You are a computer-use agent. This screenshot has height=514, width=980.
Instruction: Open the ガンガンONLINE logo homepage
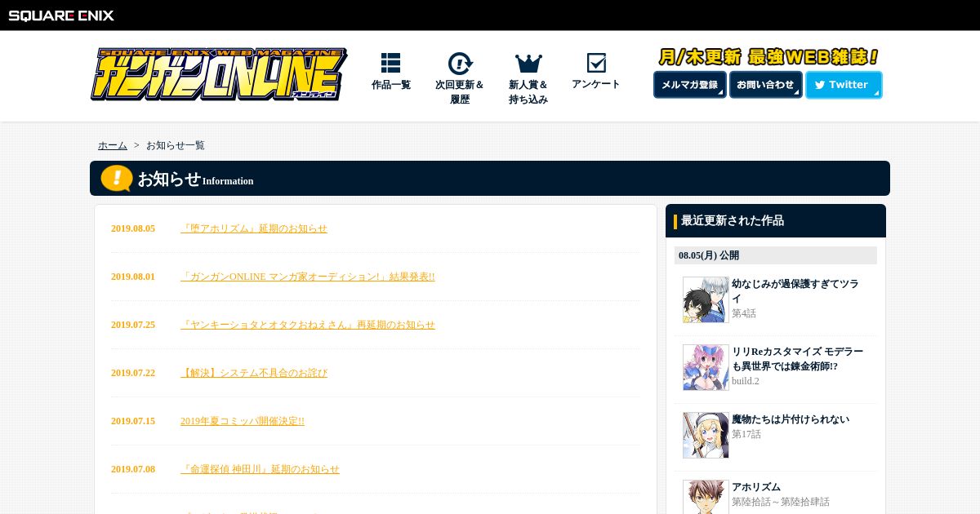click(x=218, y=74)
